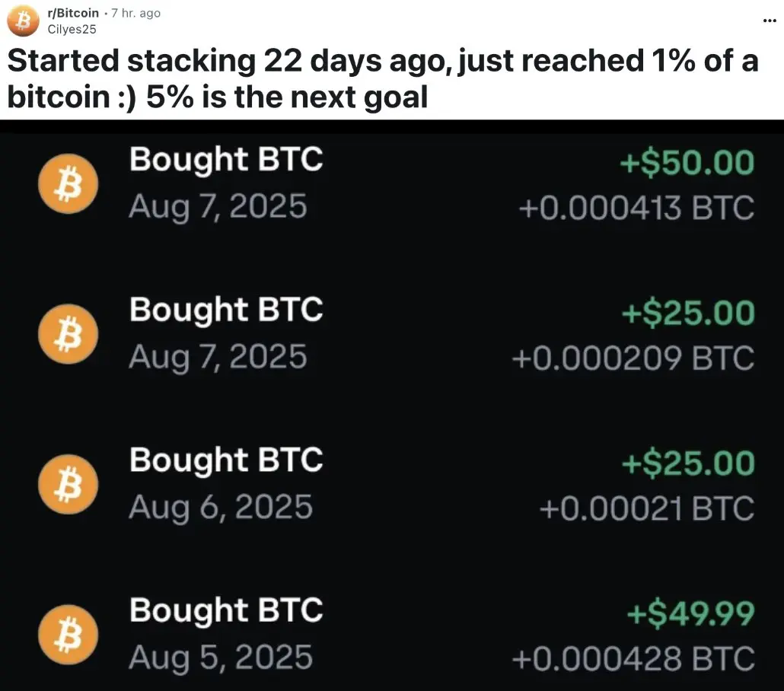Open user profile Cilyes25

point(72,29)
